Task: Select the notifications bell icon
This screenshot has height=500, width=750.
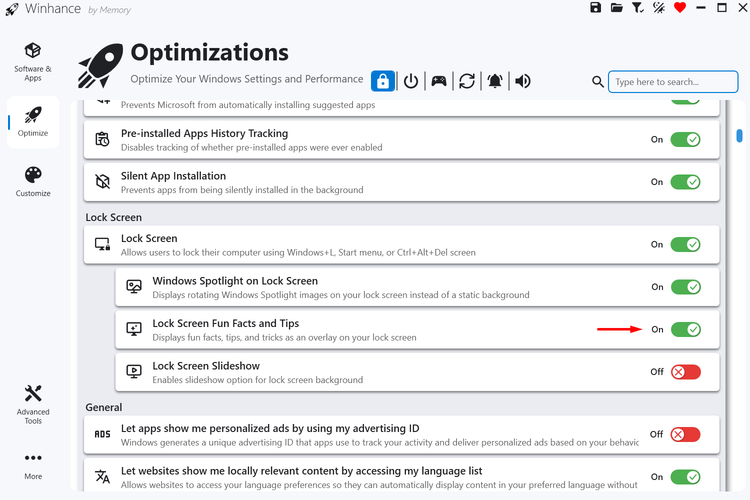Action: pyautogui.click(x=494, y=81)
